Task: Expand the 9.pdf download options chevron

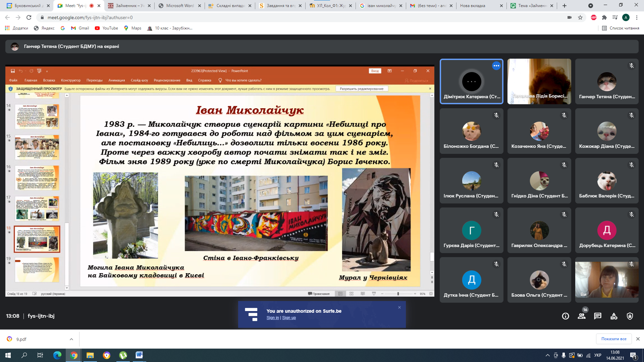Action: 71,339
